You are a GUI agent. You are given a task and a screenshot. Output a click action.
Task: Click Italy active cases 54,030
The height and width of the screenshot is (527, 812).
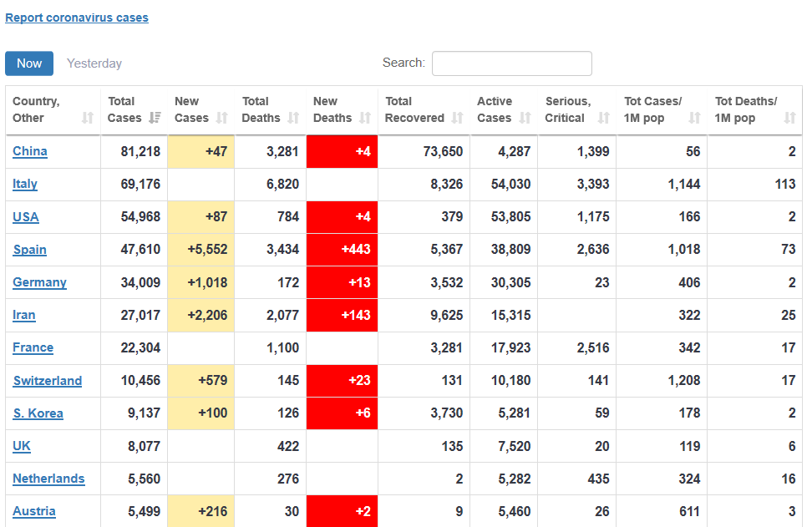coord(510,184)
